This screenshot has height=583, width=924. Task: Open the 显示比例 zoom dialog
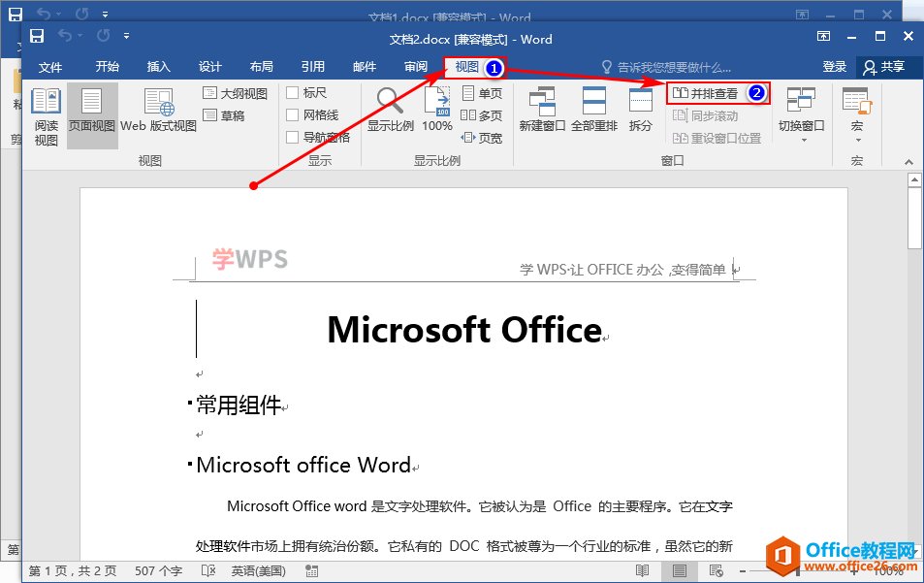pyautogui.click(x=390, y=110)
